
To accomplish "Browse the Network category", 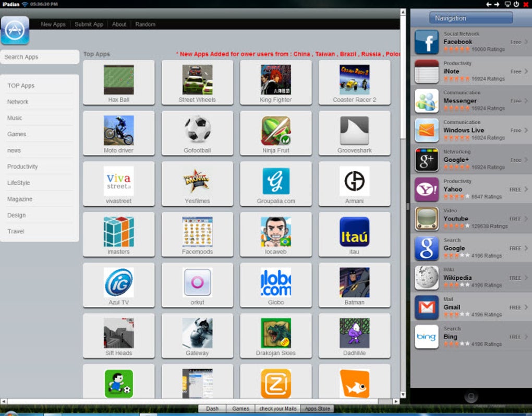I will pos(18,102).
